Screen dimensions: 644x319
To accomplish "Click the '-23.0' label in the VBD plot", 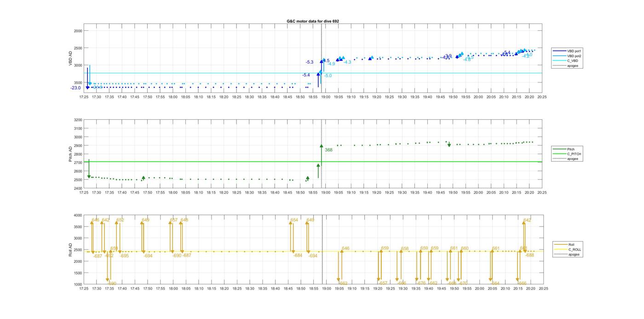I will pos(75,88).
